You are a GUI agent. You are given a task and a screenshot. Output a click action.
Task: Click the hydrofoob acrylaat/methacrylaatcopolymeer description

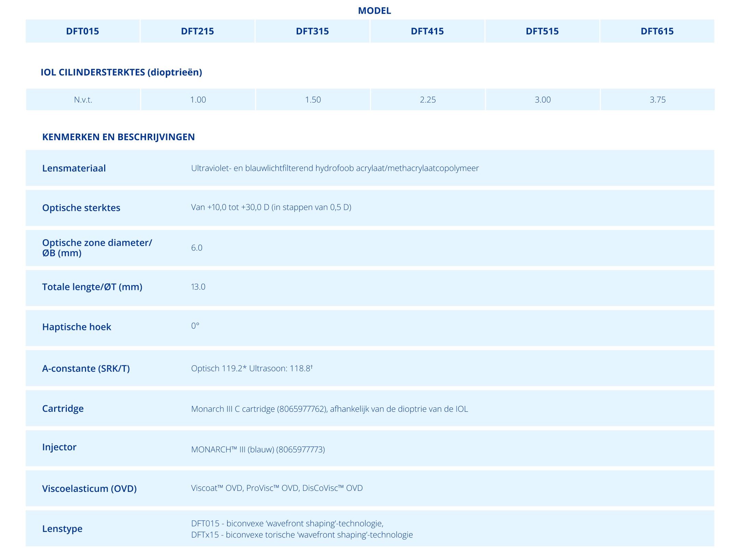pos(335,168)
